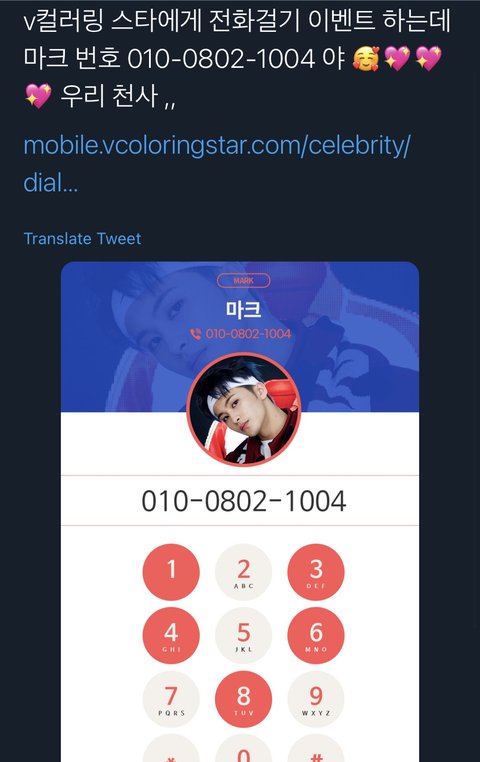Viewport: 480px width, 762px height.
Task: Tap keypad digit 0
Action: [243, 749]
